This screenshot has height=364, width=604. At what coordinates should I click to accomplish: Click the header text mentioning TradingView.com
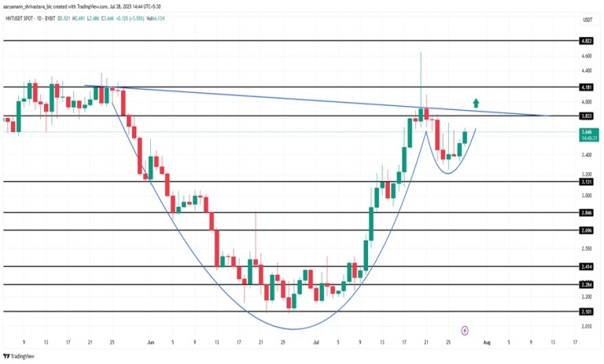[x=82, y=6]
